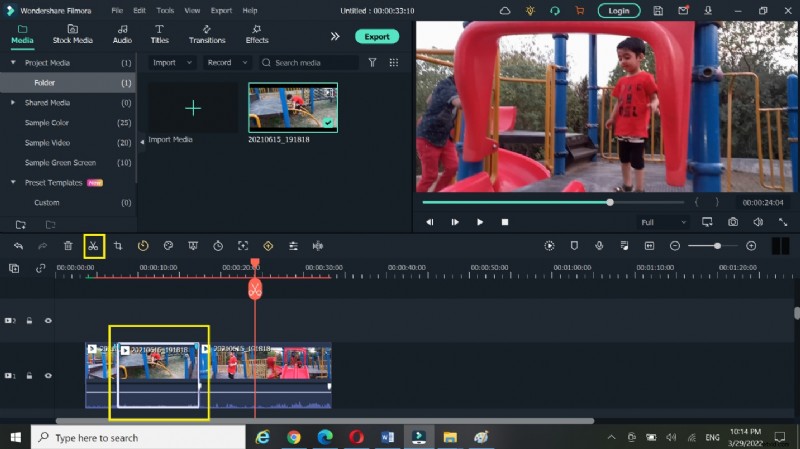
Task: Switch media view with grid icon
Action: point(393,62)
